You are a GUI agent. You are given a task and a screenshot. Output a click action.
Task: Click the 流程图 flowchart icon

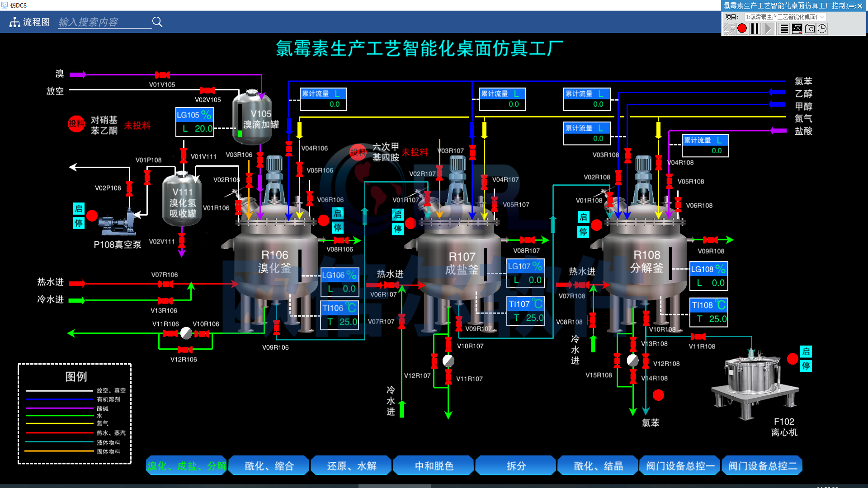(15, 22)
